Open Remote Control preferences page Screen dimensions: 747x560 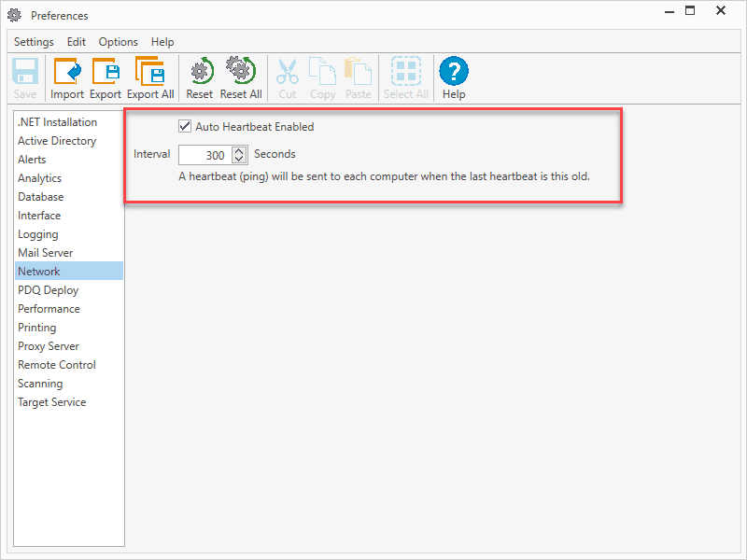(x=69, y=365)
